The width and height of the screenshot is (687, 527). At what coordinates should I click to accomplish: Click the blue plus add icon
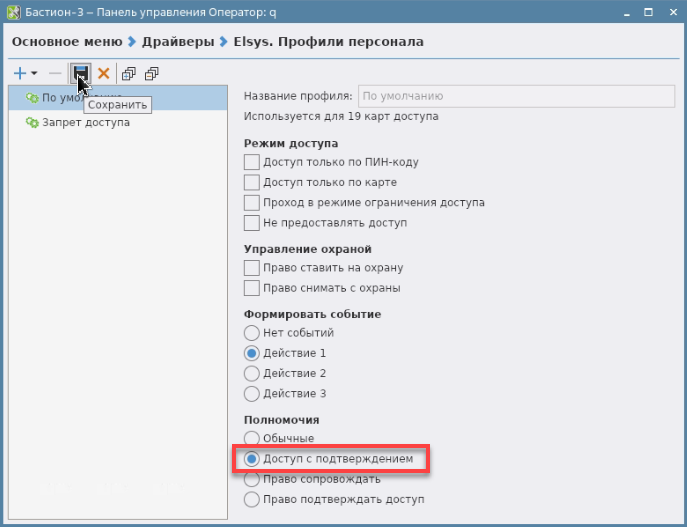click(x=19, y=73)
